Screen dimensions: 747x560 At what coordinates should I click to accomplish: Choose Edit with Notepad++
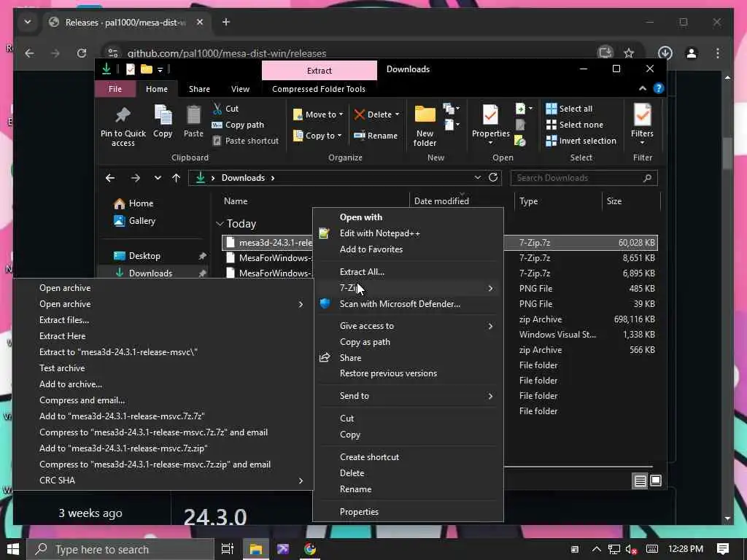coord(379,233)
